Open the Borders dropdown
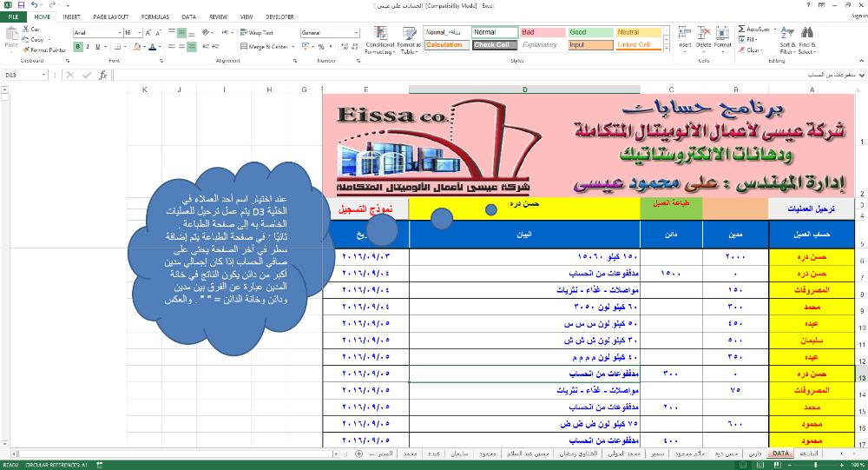The image size is (868, 470). pyautogui.click(x=124, y=47)
